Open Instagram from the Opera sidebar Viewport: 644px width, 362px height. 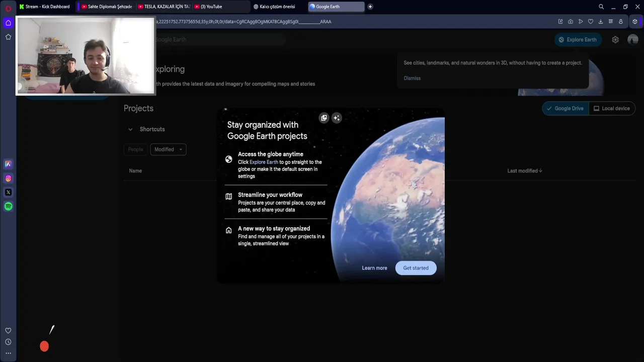[x=8, y=178]
